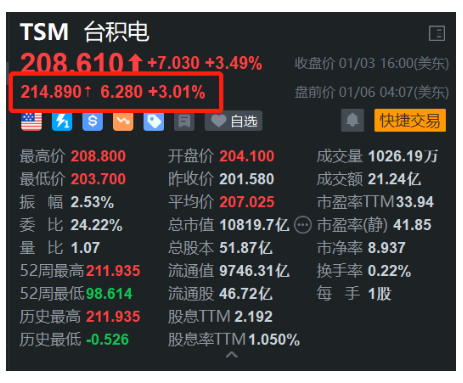Click the 台积电 stock name
Viewport: 463px width, 383px height.
(x=116, y=32)
